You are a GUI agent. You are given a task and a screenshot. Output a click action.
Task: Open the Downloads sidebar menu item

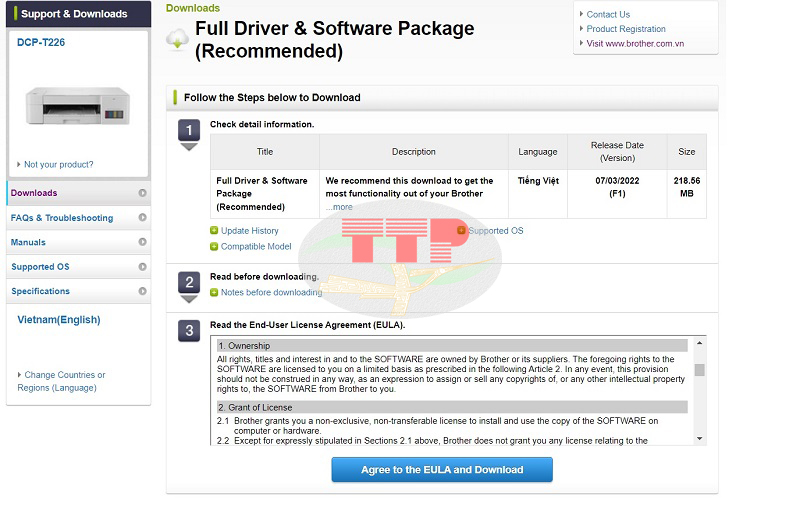tap(79, 193)
